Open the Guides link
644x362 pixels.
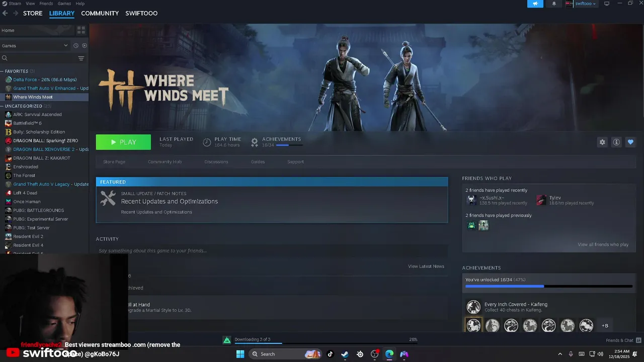click(258, 161)
